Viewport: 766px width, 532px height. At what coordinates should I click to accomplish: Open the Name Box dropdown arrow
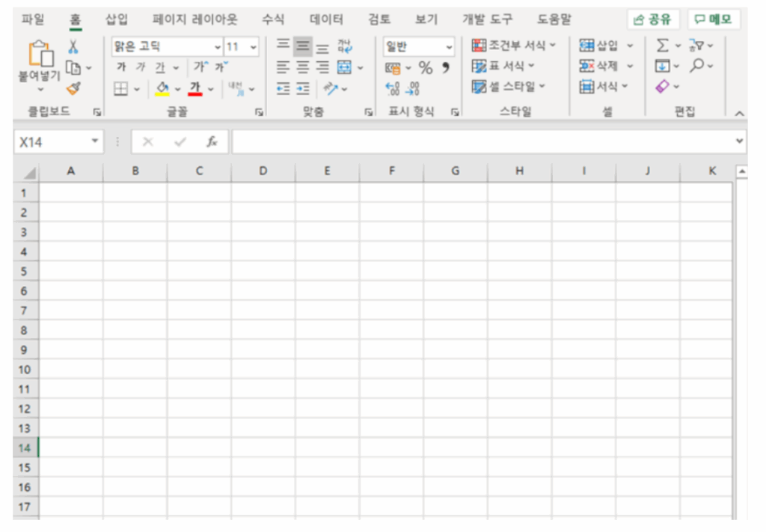point(94,141)
